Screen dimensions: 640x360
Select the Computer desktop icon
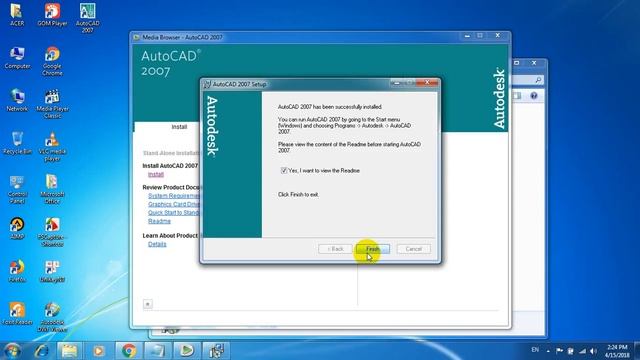click(17, 58)
